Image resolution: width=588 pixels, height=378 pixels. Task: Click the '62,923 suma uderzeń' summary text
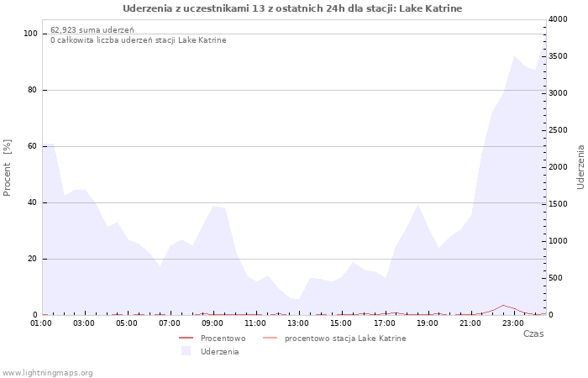[92, 29]
